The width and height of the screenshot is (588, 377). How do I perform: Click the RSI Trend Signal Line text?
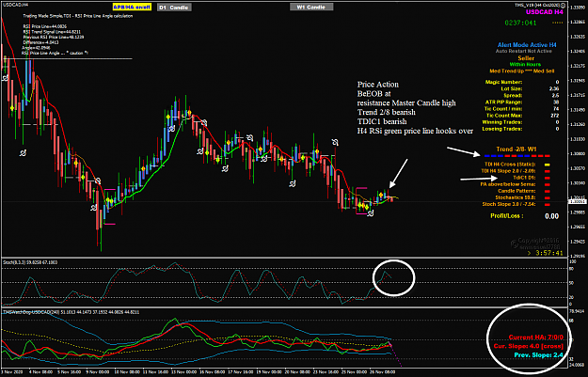click(x=52, y=32)
